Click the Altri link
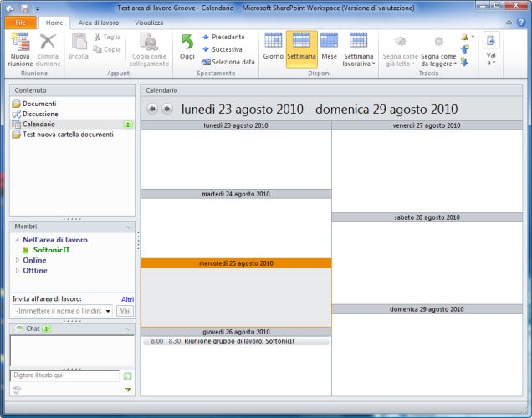This screenshot has width=532, height=418. pyautogui.click(x=128, y=299)
